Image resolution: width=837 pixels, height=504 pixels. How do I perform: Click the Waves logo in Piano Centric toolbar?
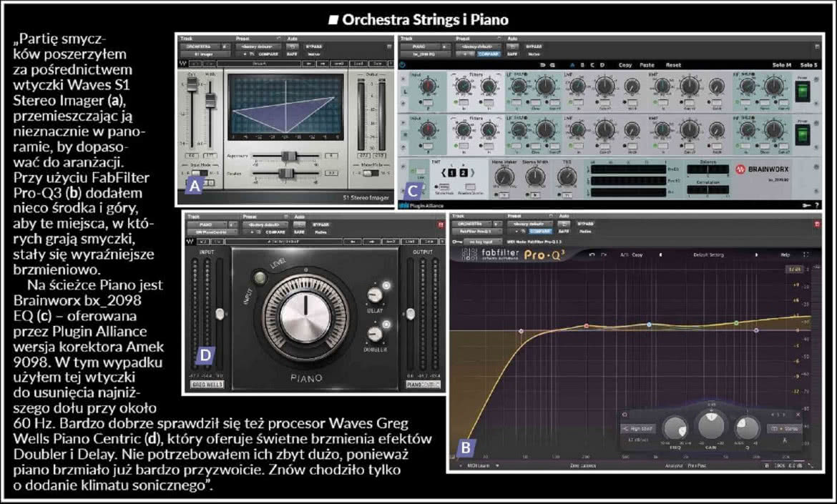click(190, 242)
